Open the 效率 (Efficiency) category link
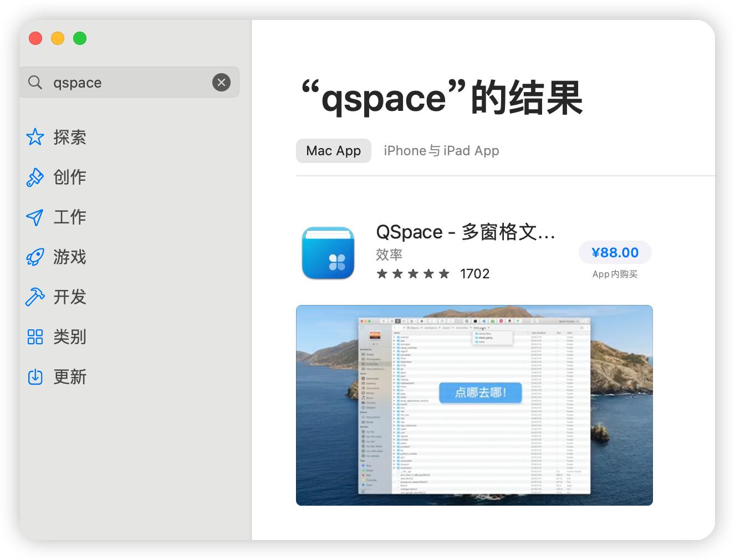This screenshot has width=735, height=560. tap(388, 254)
